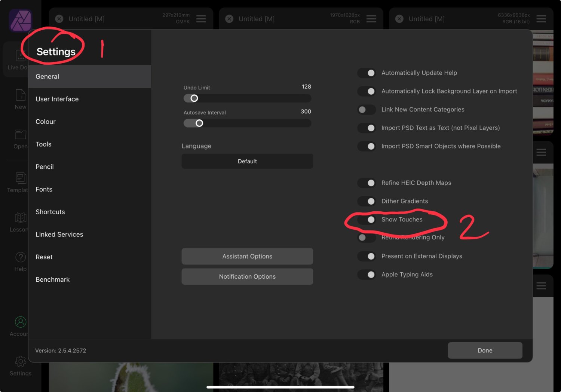Select the General settings tab
561x392 pixels.
click(90, 76)
